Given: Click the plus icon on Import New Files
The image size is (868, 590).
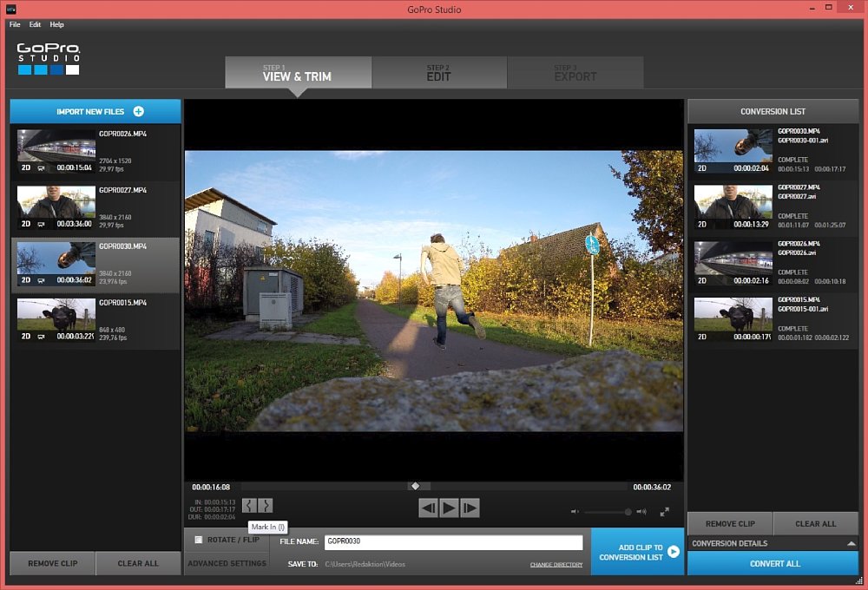Looking at the screenshot, I should click(x=138, y=112).
